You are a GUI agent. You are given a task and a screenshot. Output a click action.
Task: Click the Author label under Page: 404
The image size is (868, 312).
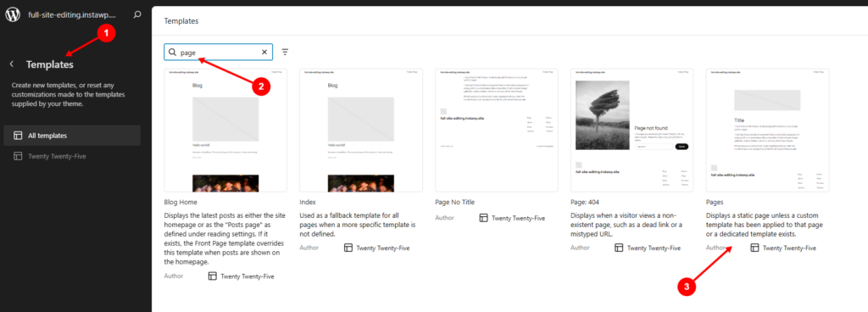coord(580,248)
